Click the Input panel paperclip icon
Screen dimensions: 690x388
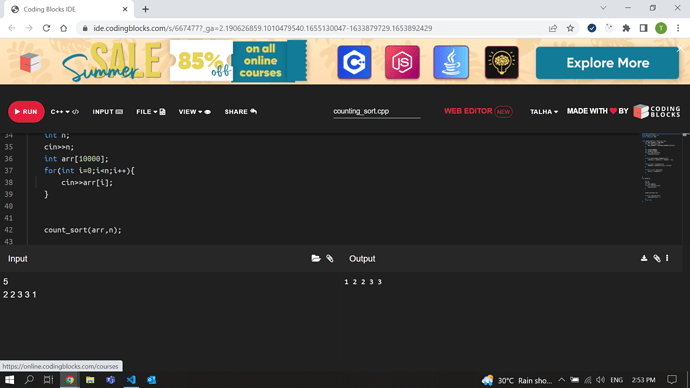pos(330,258)
